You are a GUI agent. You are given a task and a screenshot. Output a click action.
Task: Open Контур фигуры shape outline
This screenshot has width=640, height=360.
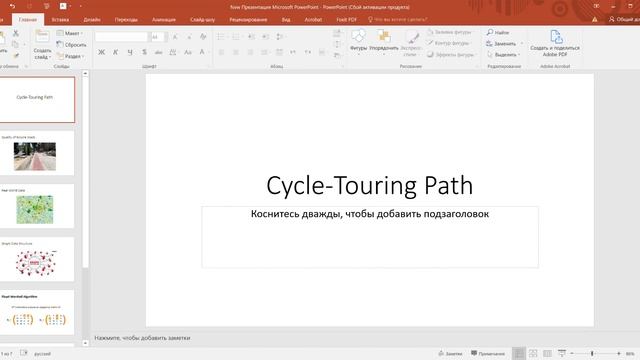coord(449,43)
